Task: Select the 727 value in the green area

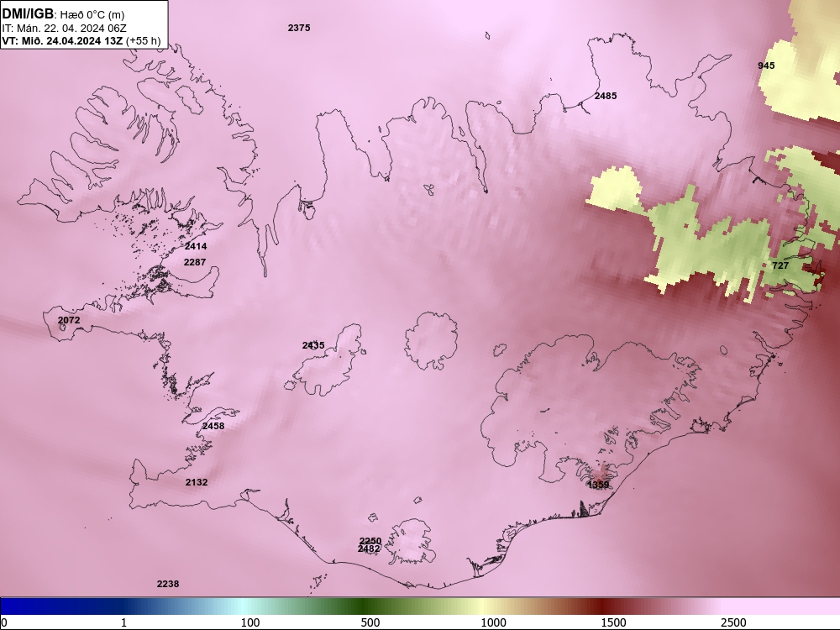Action: tap(780, 265)
